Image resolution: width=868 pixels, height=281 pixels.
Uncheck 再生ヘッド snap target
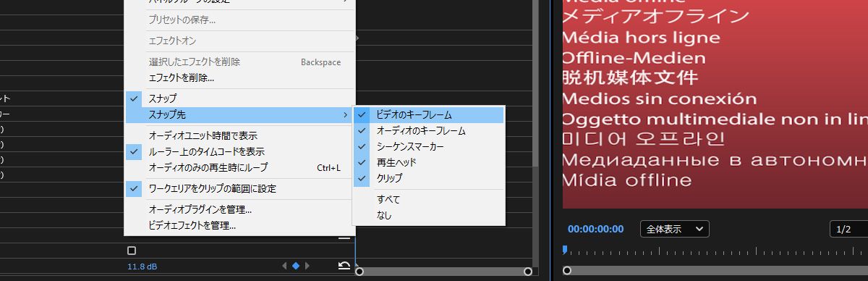click(x=428, y=162)
